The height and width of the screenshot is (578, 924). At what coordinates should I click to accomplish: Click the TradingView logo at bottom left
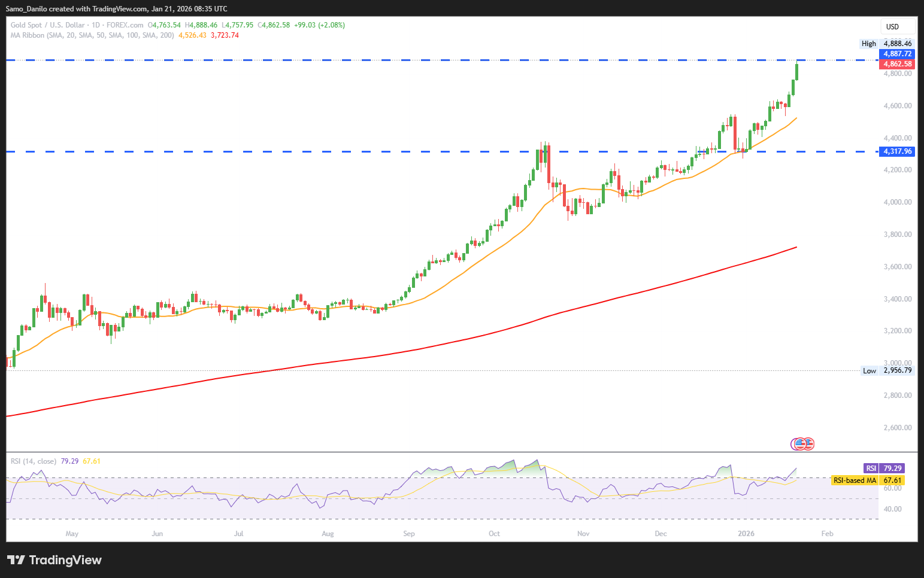[54, 560]
